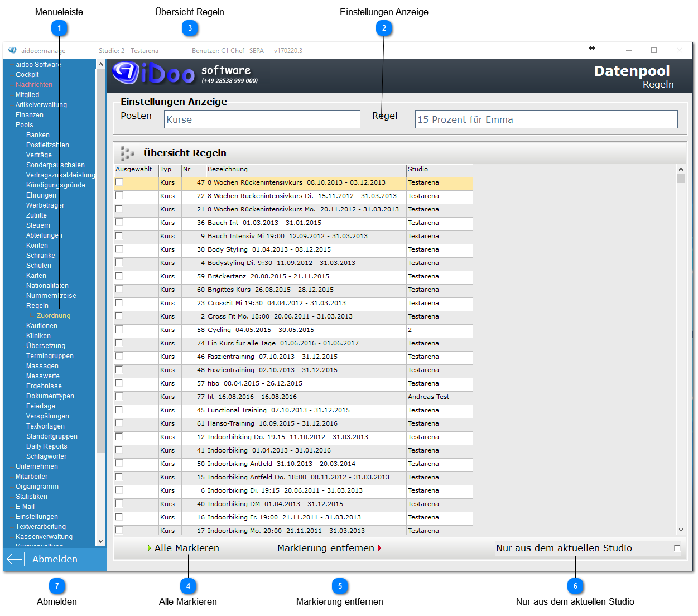Tick checkbox for Body Styling row
This screenshot has height=616, width=698.
pyautogui.click(x=119, y=249)
